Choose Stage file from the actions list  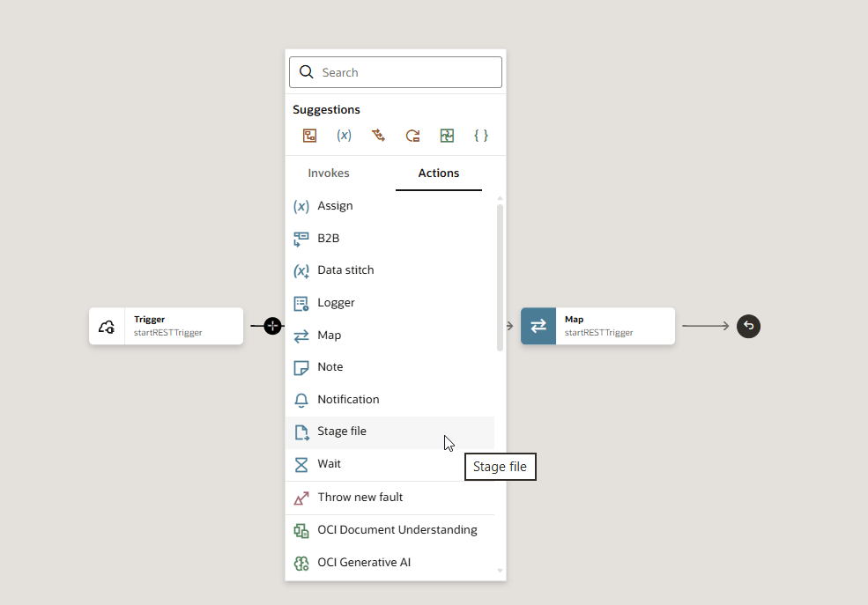point(342,432)
